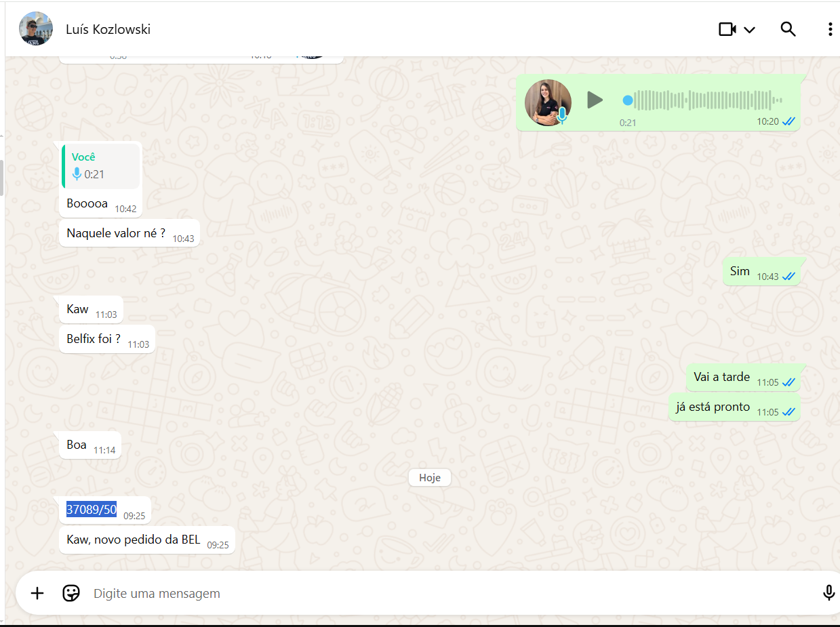Click the plus attach icon
This screenshot has height=627, width=840.
[x=37, y=593]
